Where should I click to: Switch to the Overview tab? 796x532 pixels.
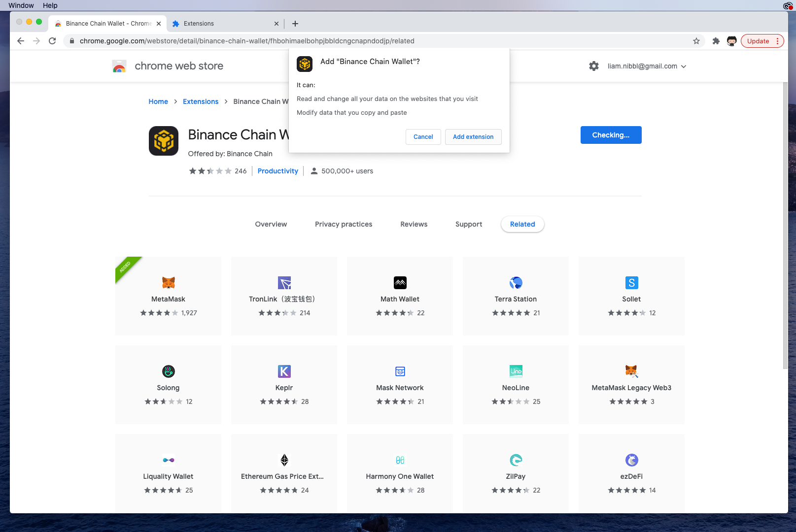[x=271, y=224]
